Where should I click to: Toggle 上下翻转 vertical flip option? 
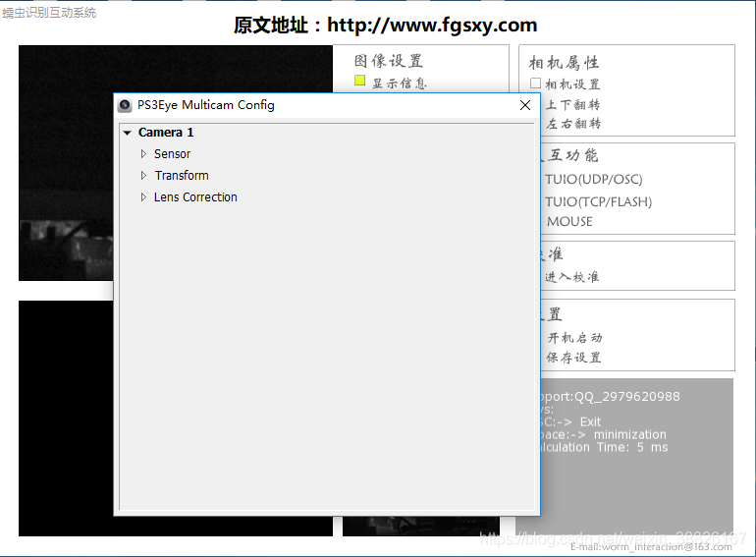click(x=572, y=105)
